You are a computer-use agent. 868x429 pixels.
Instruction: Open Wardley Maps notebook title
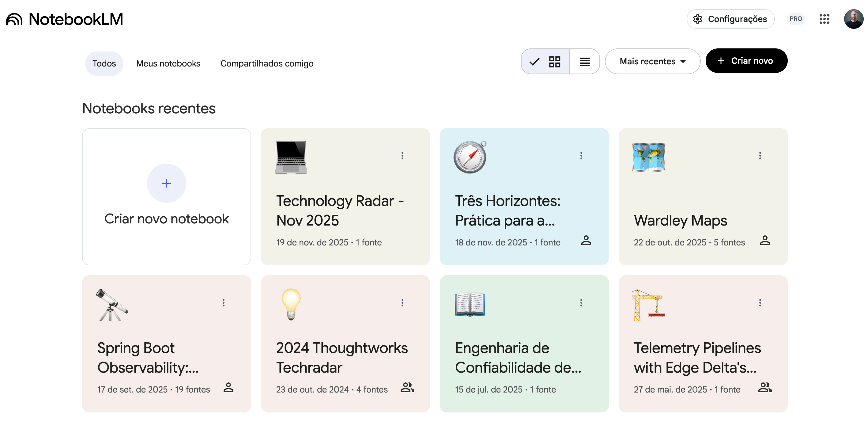[x=680, y=220]
